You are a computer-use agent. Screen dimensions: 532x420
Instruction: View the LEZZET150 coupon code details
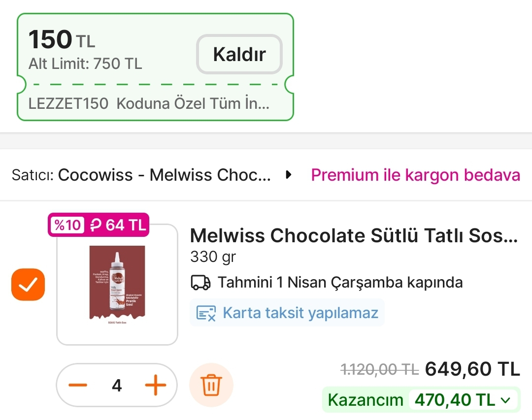point(149,103)
